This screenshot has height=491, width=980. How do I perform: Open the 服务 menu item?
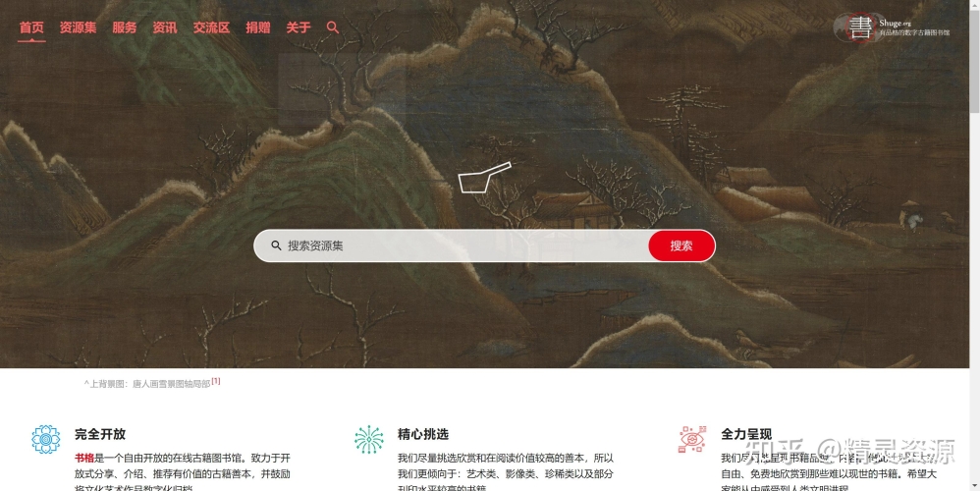125,27
